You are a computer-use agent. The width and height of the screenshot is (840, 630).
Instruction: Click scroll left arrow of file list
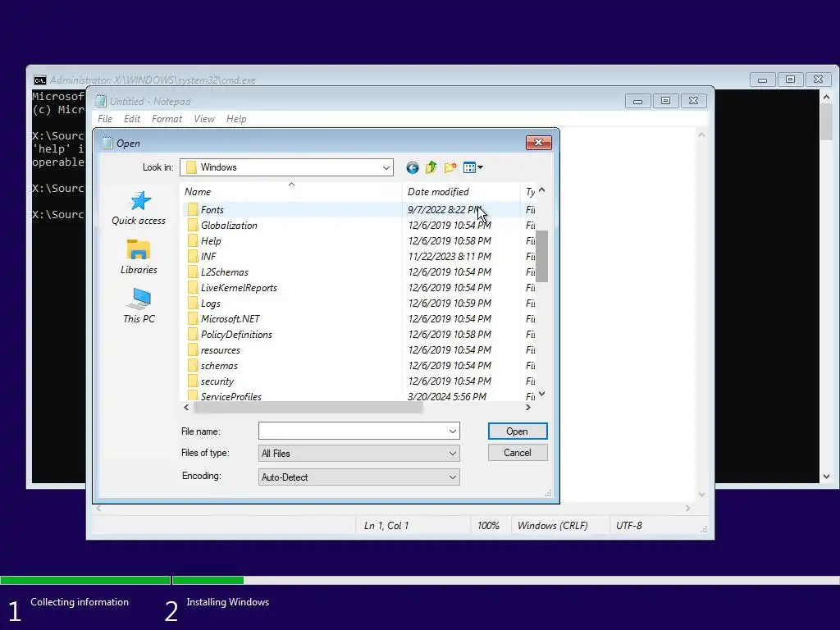(186, 408)
